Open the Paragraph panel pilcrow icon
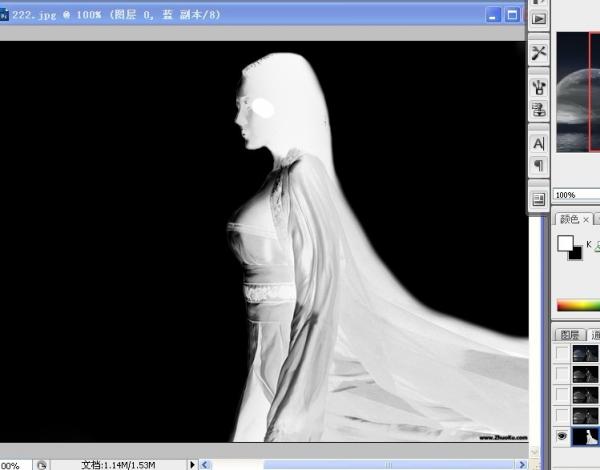Viewport: 600px width, 470px height. coord(539,165)
